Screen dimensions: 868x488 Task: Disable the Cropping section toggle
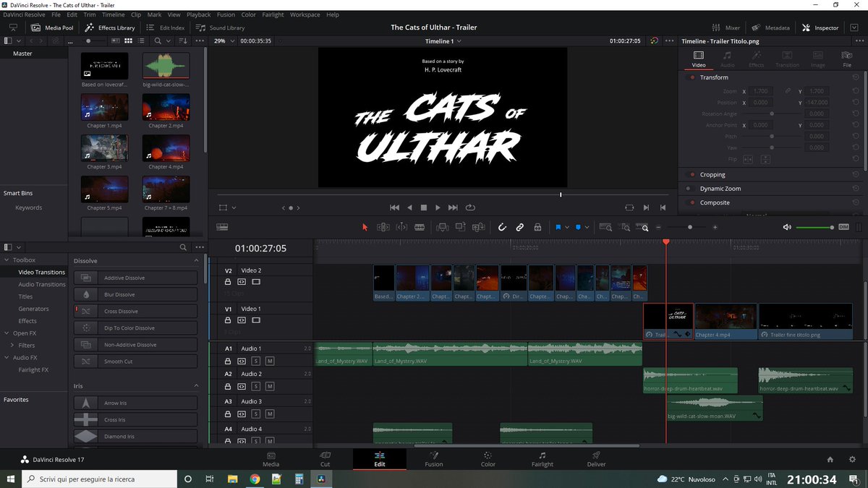click(x=692, y=174)
